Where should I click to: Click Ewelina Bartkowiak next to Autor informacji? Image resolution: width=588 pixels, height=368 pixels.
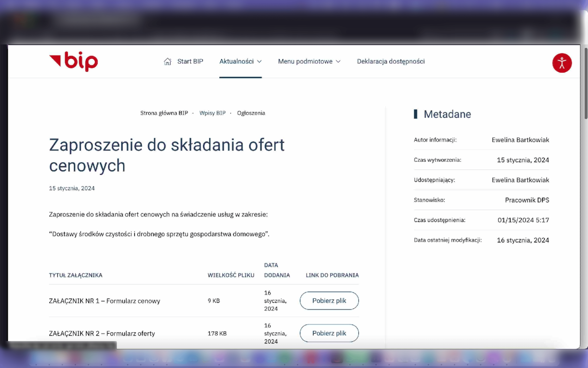tap(520, 140)
